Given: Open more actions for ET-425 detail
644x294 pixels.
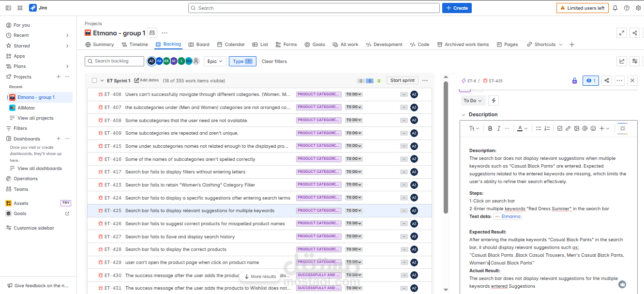Looking at the screenshot, I should [x=619, y=80].
